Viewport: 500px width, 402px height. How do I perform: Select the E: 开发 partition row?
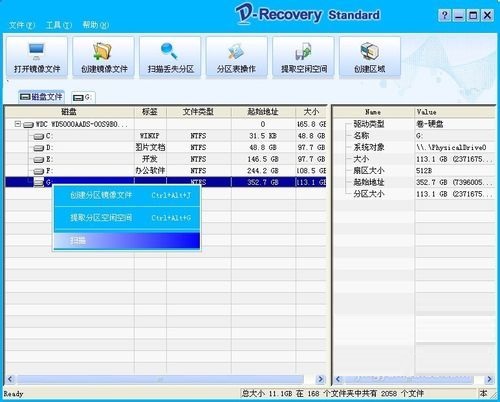click(166, 159)
